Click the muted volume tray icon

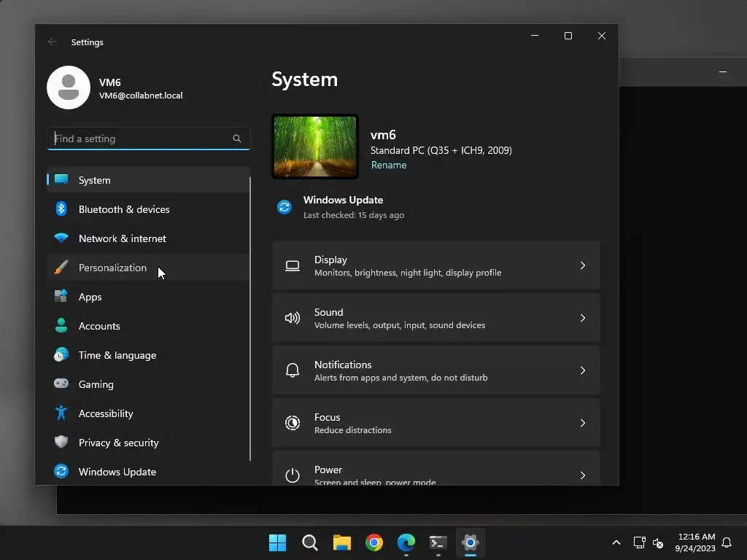click(658, 542)
